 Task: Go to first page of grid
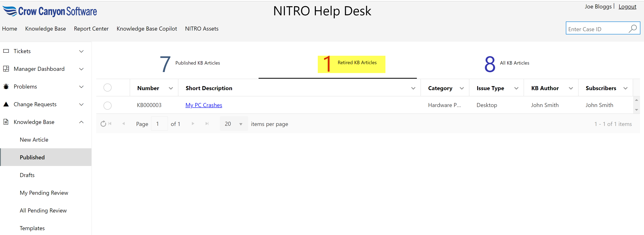[110, 124]
